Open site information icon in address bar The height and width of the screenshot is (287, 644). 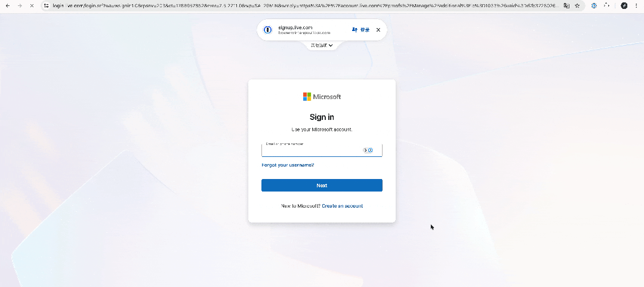coord(46,6)
